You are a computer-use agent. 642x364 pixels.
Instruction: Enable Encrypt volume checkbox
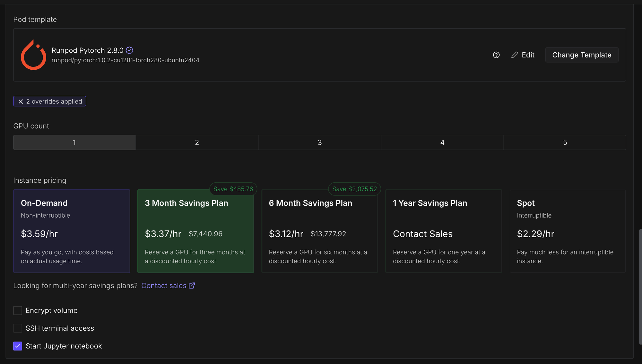point(18,310)
